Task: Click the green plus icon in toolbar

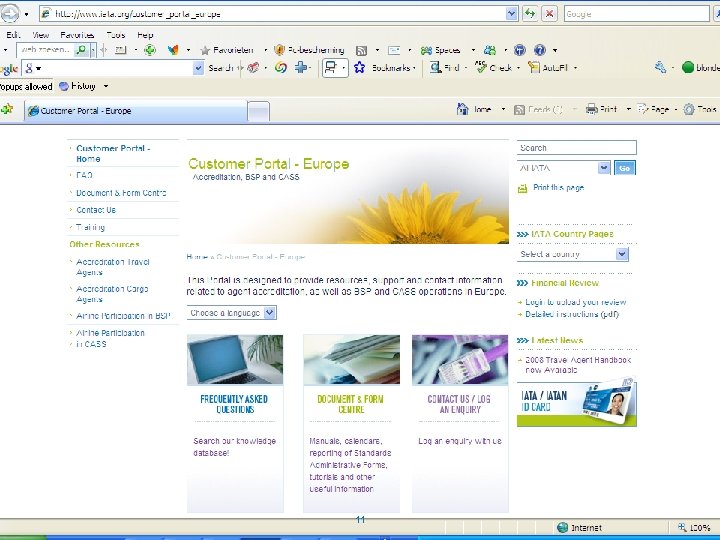Action: pyautogui.click(x=150, y=50)
